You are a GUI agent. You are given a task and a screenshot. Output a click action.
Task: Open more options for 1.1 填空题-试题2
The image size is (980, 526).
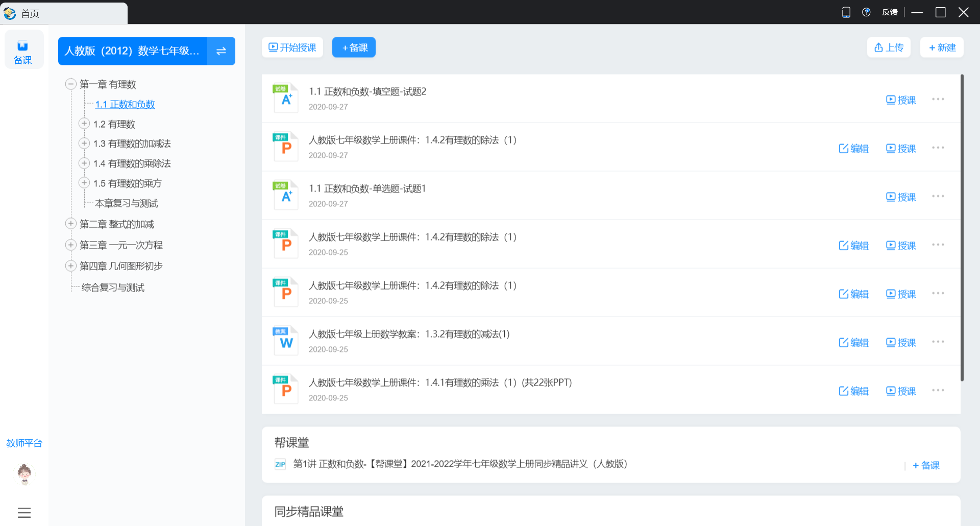click(x=938, y=99)
